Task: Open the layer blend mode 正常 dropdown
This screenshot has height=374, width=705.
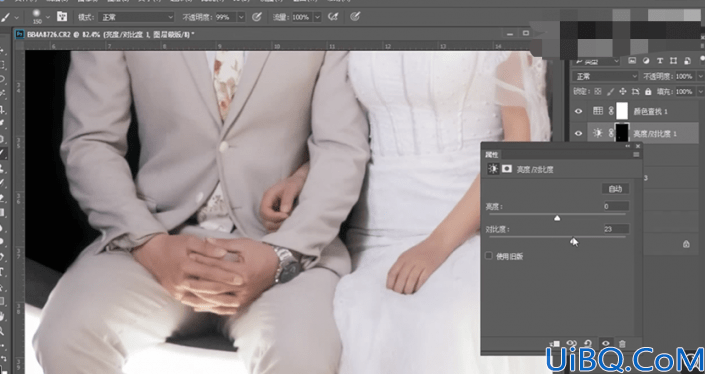Action: point(605,76)
